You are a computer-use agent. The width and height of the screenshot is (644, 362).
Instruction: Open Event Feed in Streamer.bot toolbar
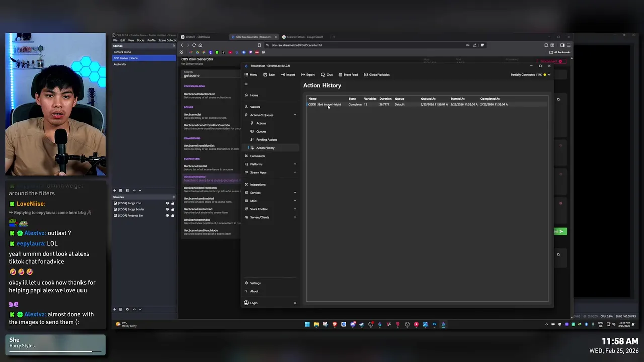(x=348, y=75)
